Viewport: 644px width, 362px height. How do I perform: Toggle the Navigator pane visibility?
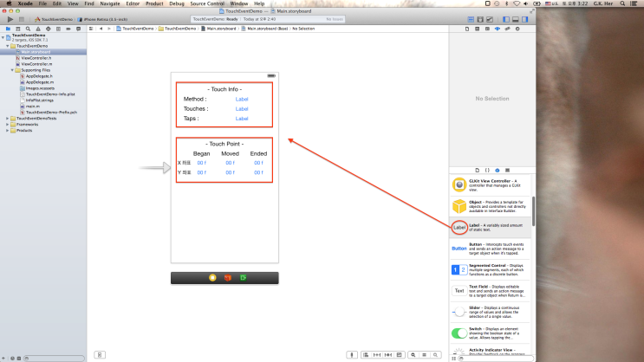(506, 19)
